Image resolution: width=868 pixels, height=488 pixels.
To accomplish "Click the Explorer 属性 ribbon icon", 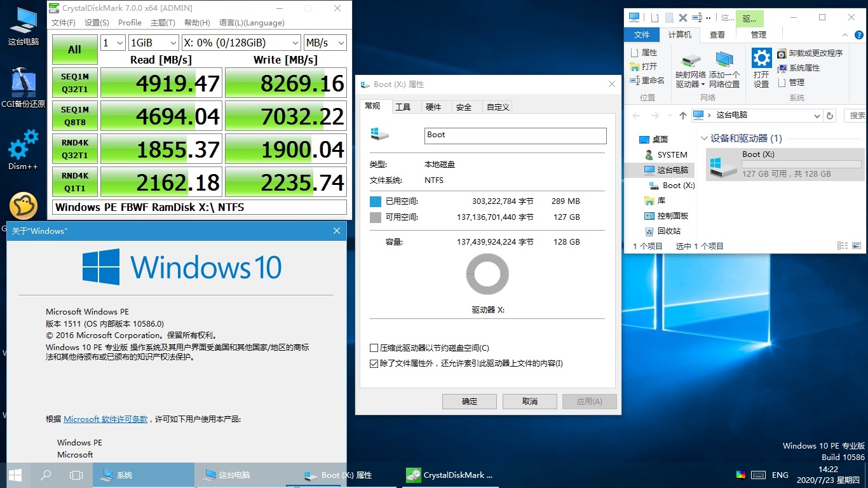I will 643,53.
